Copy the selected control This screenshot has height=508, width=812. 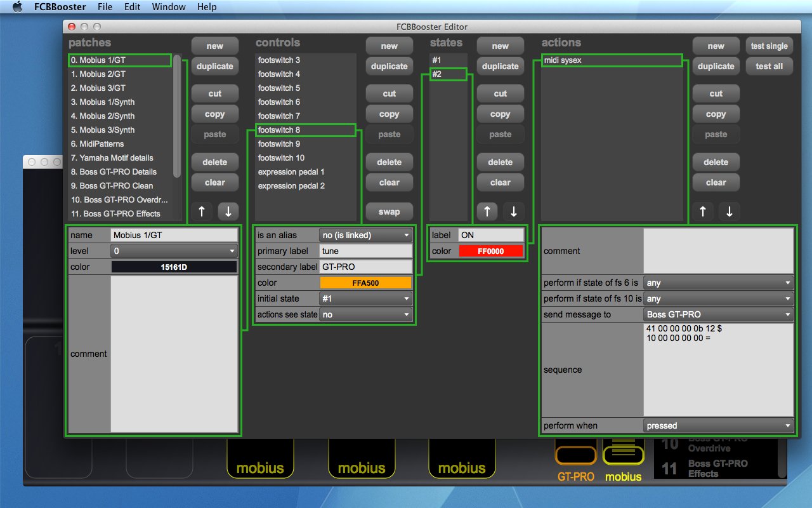click(390, 114)
